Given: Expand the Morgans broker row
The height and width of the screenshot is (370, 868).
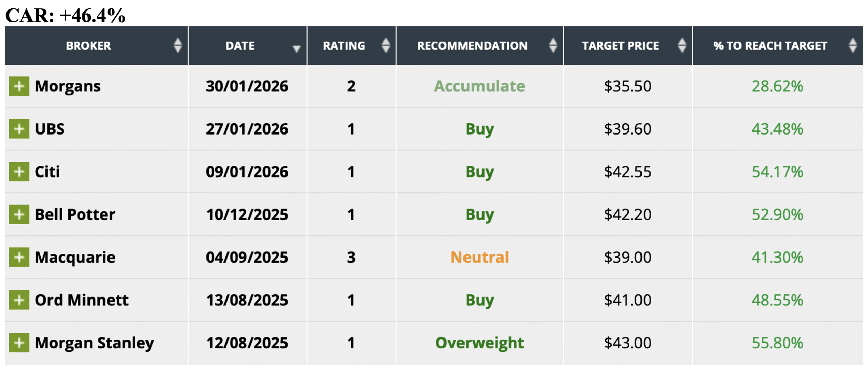Looking at the screenshot, I should coord(19,86).
